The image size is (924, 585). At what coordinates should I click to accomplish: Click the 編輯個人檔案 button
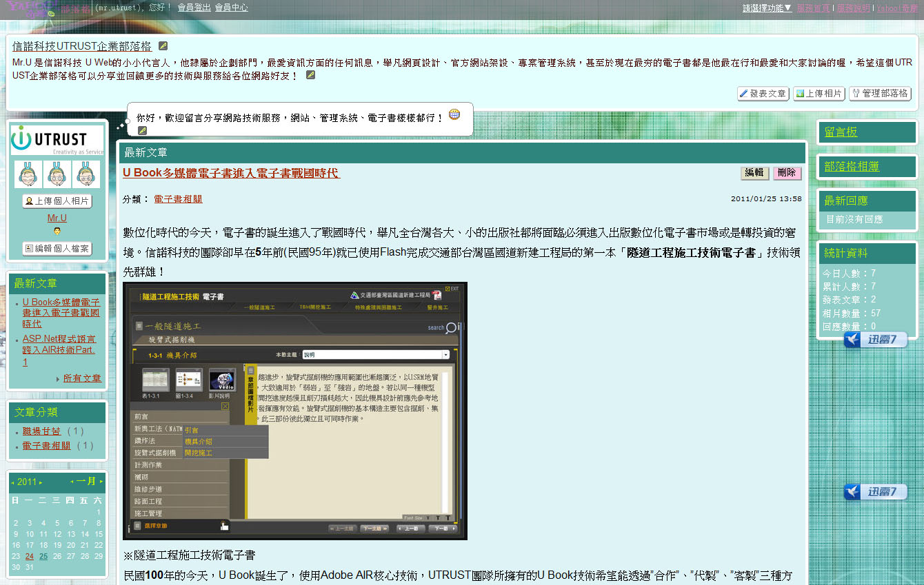(x=57, y=248)
